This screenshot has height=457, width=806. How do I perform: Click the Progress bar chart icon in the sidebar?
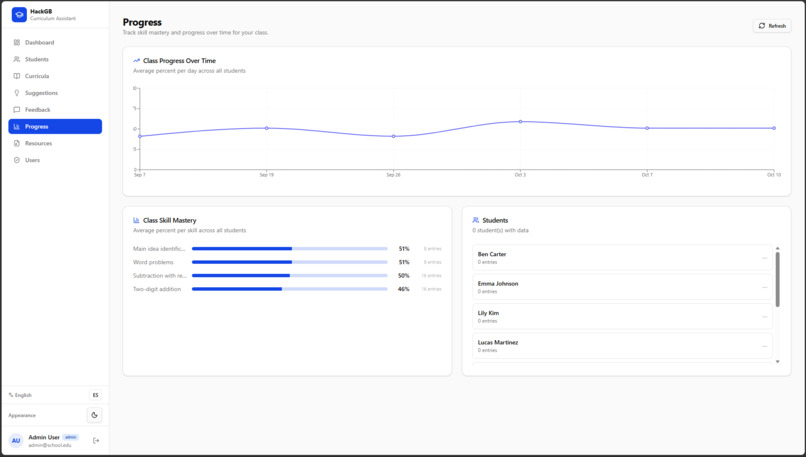(16, 126)
